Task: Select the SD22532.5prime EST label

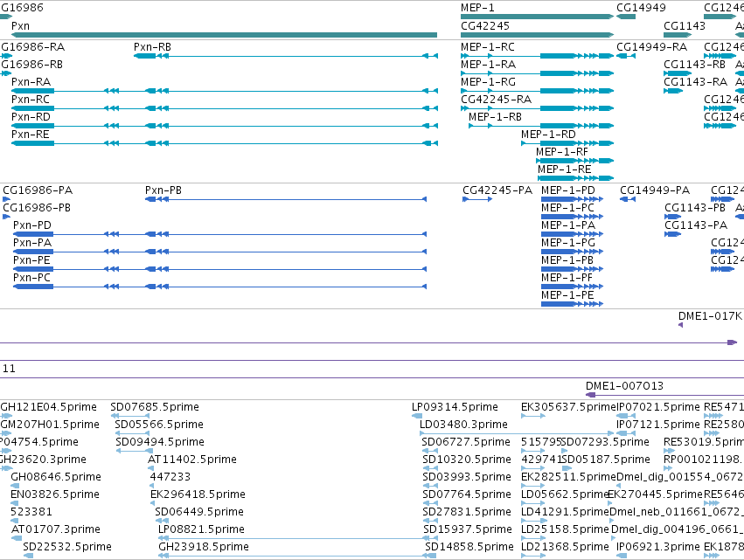Action: coord(67,548)
